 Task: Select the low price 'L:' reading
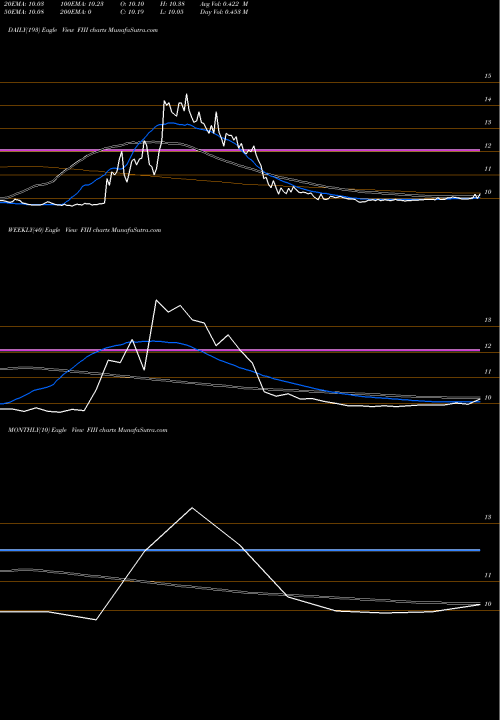coord(172,12)
